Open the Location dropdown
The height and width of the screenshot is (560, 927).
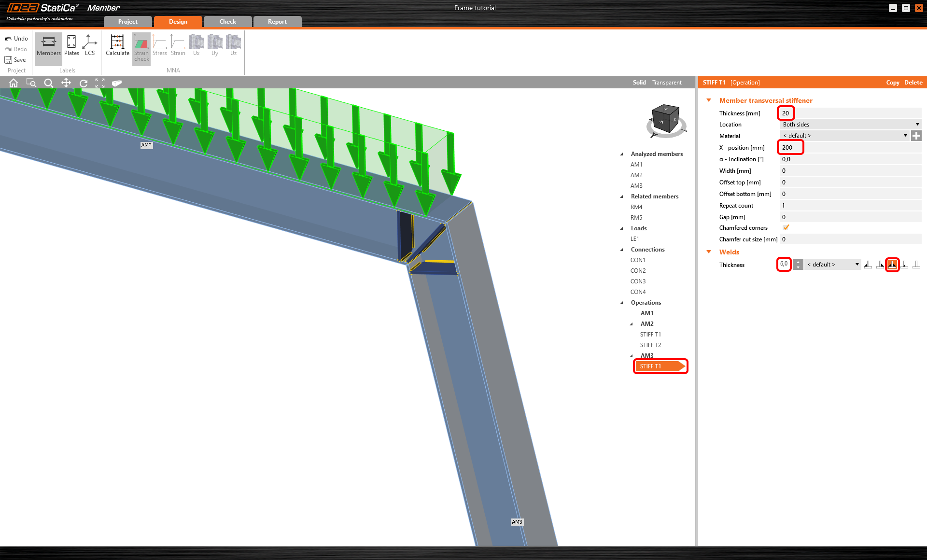(850, 125)
